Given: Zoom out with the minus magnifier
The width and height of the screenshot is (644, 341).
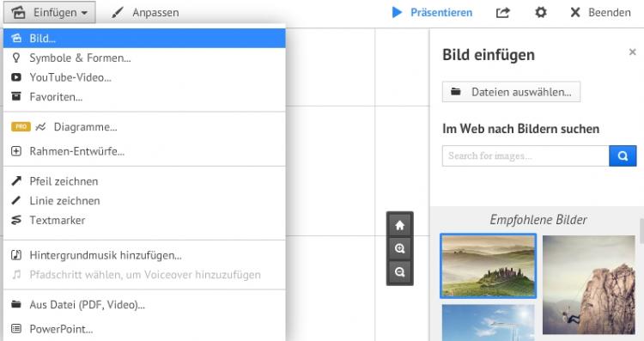Looking at the screenshot, I should click(x=399, y=271).
